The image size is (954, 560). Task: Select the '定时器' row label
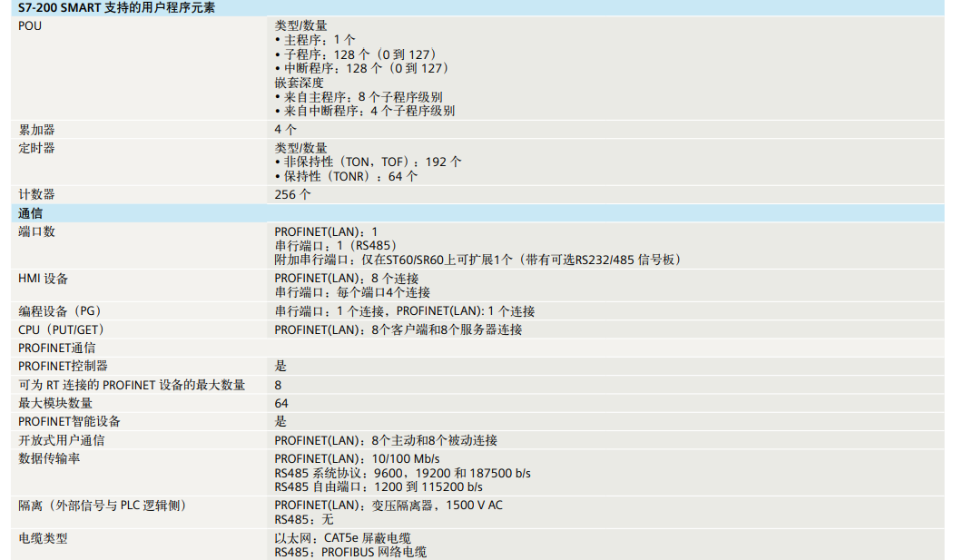[x=36, y=148]
